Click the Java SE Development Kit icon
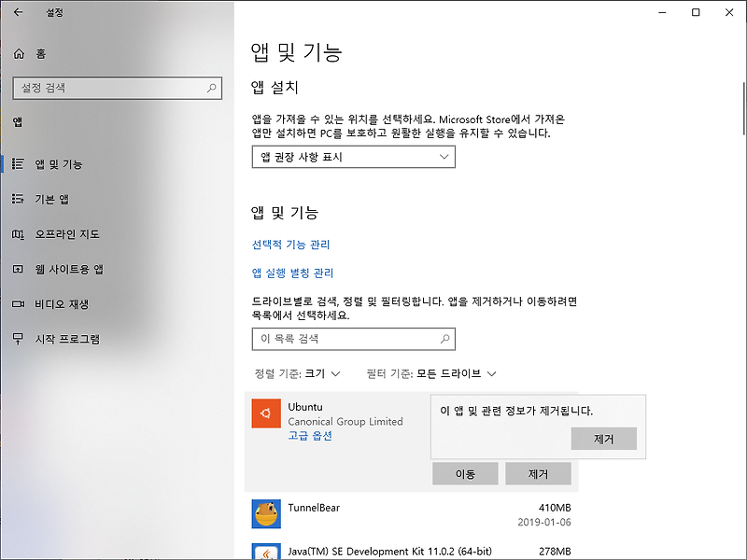This screenshot has width=747, height=560. 266,552
